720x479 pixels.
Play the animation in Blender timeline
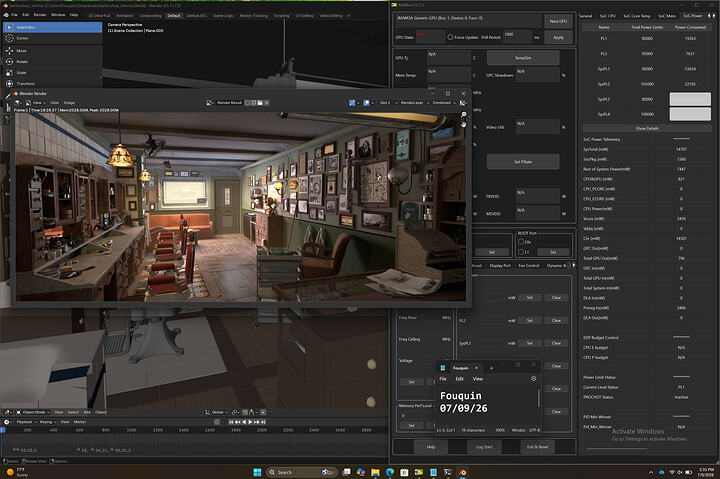click(x=250, y=422)
